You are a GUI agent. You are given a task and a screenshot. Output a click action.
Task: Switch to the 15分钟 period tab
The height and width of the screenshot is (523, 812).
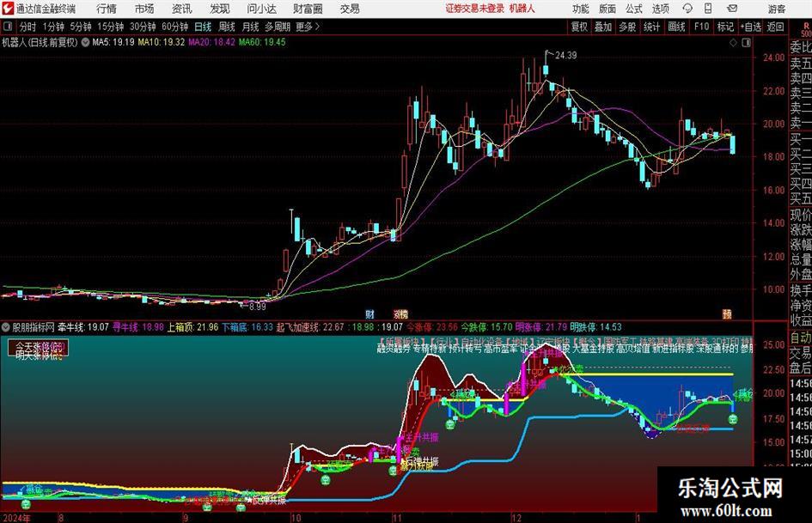(x=111, y=27)
